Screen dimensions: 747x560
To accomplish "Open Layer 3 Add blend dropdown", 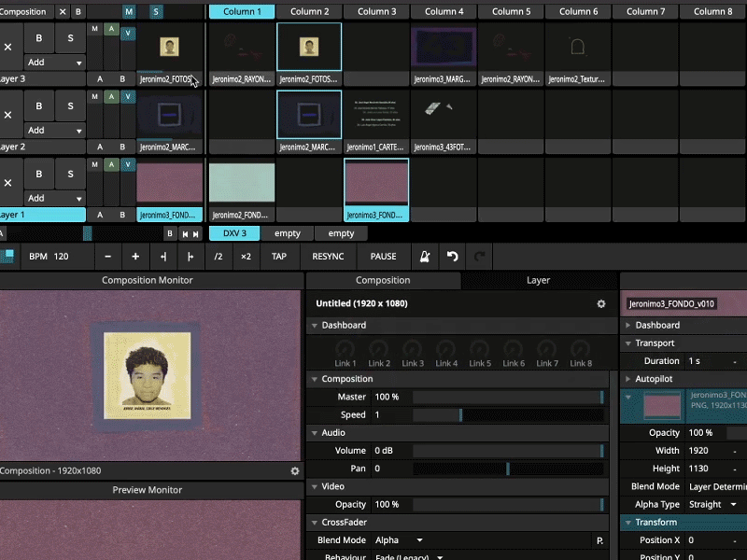I will [x=53, y=63].
